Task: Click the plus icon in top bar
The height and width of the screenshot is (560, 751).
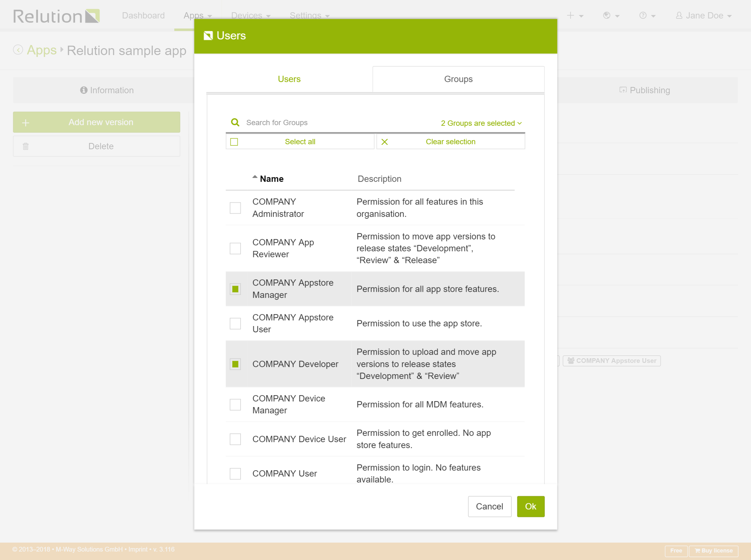Action: [571, 15]
